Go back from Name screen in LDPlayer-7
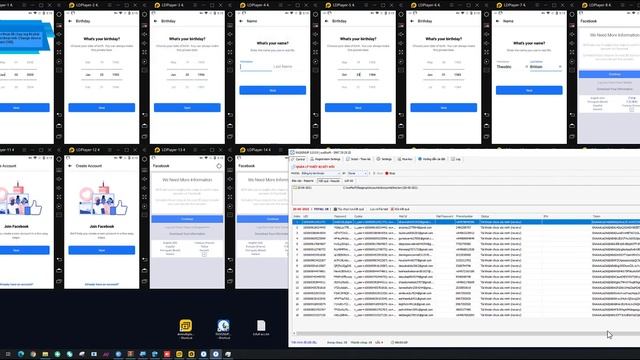640x360 pixels. 498,21
